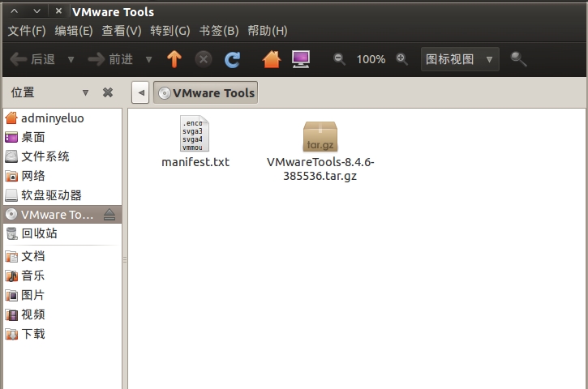This screenshot has height=389, width=588.
Task: Open 图片 bookmark in sidebar
Action: 62,295
